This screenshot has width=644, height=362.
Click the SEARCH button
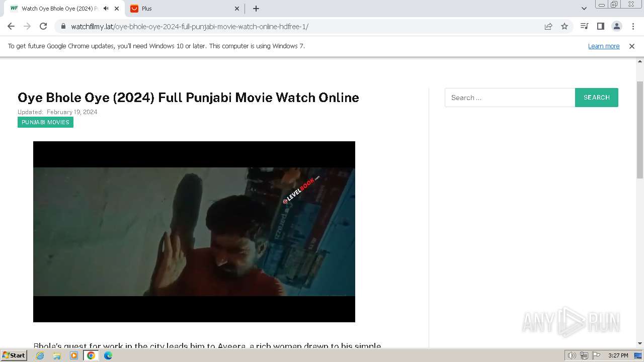(x=597, y=98)
